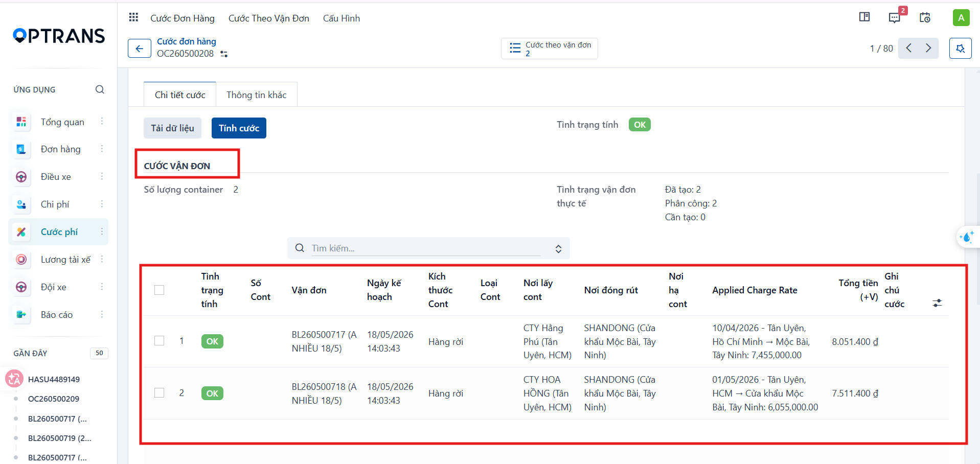The height and width of the screenshot is (464, 980).
Task: Tick the select-all header checkbox
Action: pos(159,290)
